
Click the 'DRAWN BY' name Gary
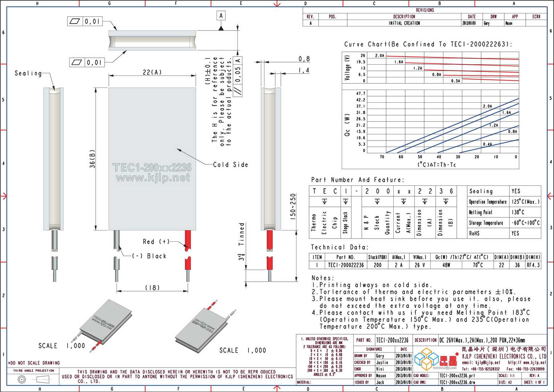click(380, 356)
